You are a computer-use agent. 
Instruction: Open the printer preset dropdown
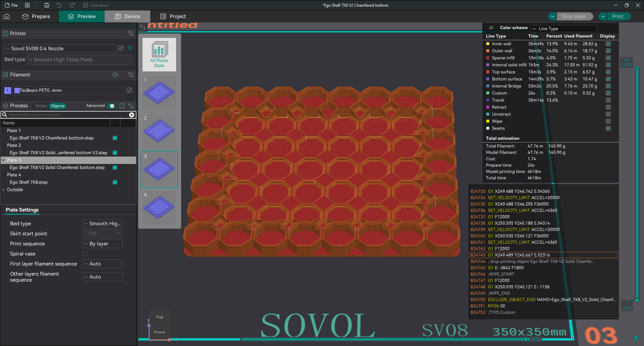(60, 49)
